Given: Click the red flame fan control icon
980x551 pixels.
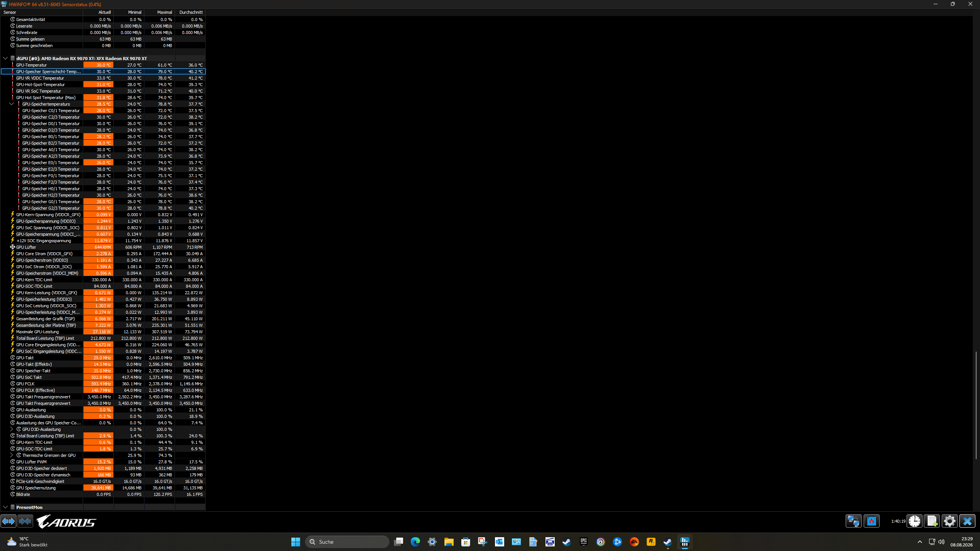Looking at the screenshot, I should [x=872, y=521].
